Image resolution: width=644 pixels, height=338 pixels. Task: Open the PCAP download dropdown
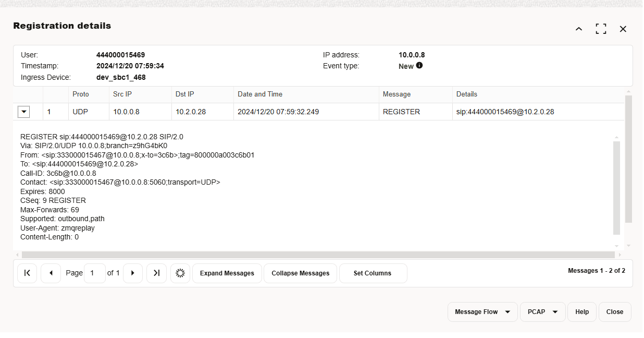click(x=542, y=311)
